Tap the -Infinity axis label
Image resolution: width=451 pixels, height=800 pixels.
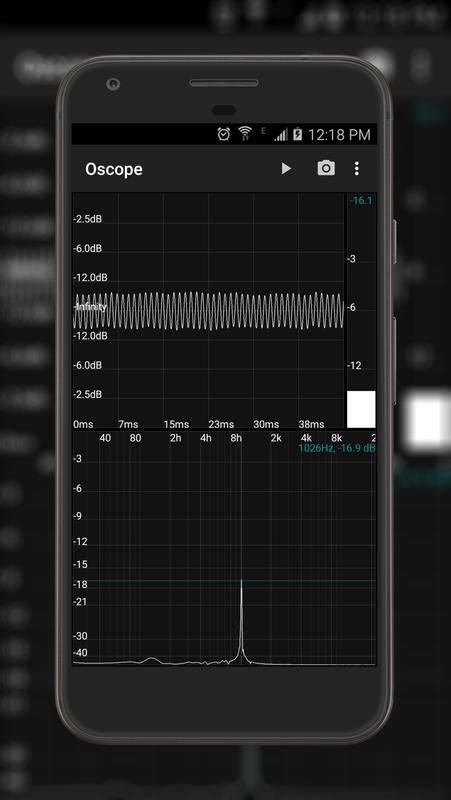coord(91,307)
